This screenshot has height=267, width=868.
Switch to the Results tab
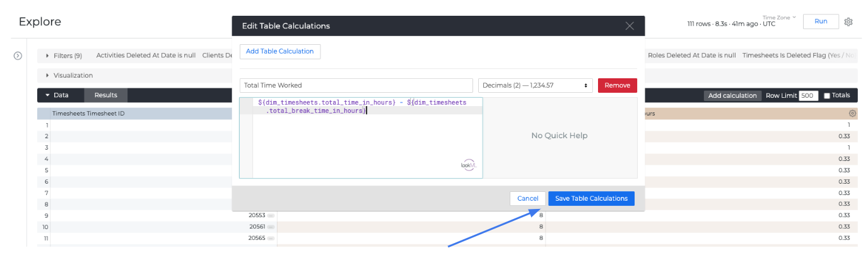click(106, 95)
